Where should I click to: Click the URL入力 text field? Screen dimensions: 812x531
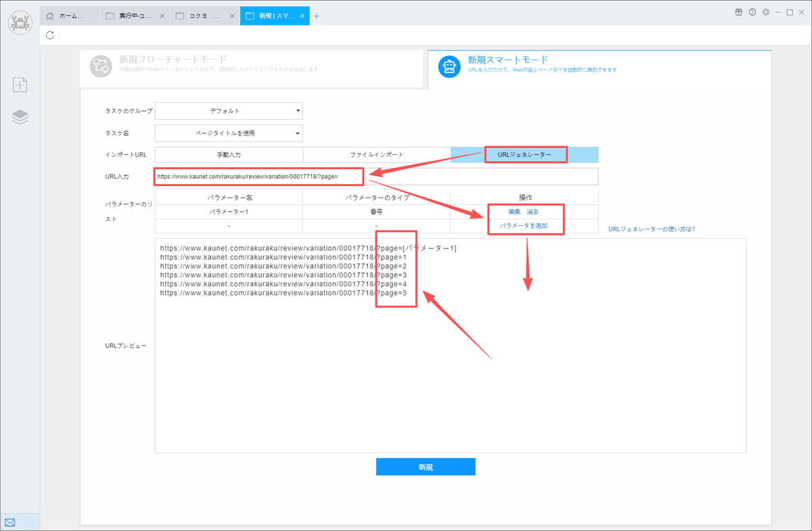point(376,177)
